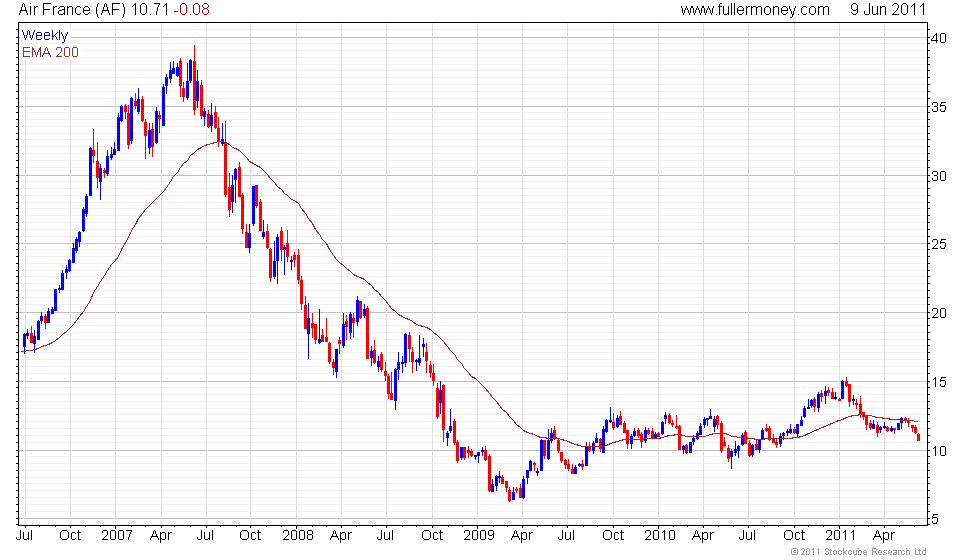Click the 30 price axis label
Screen dimensions: 980x560
click(939, 176)
